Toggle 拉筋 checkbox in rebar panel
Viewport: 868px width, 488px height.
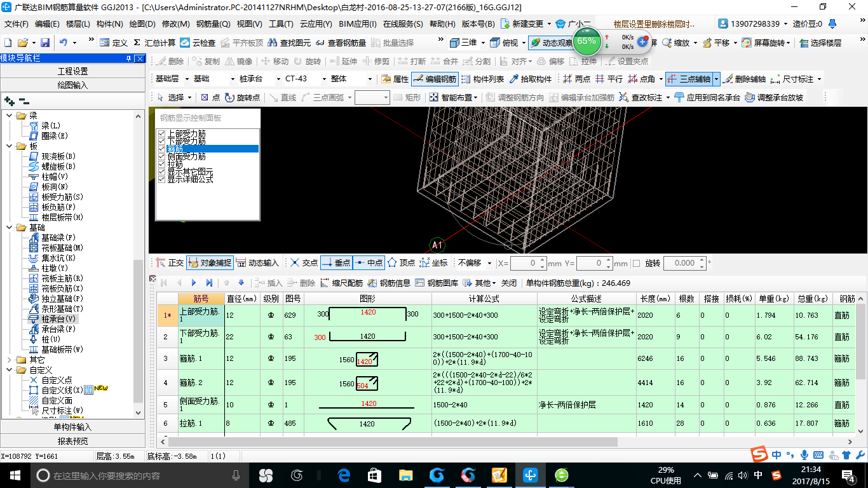coord(161,164)
